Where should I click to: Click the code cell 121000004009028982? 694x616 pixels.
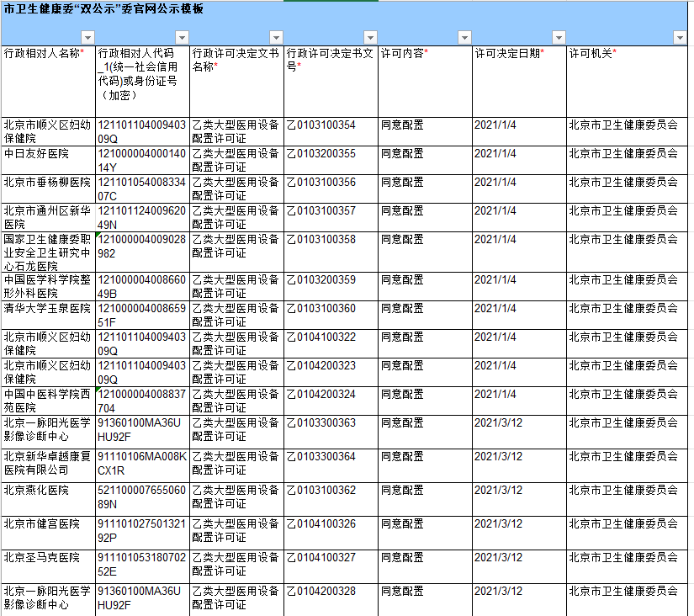pyautogui.click(x=142, y=252)
